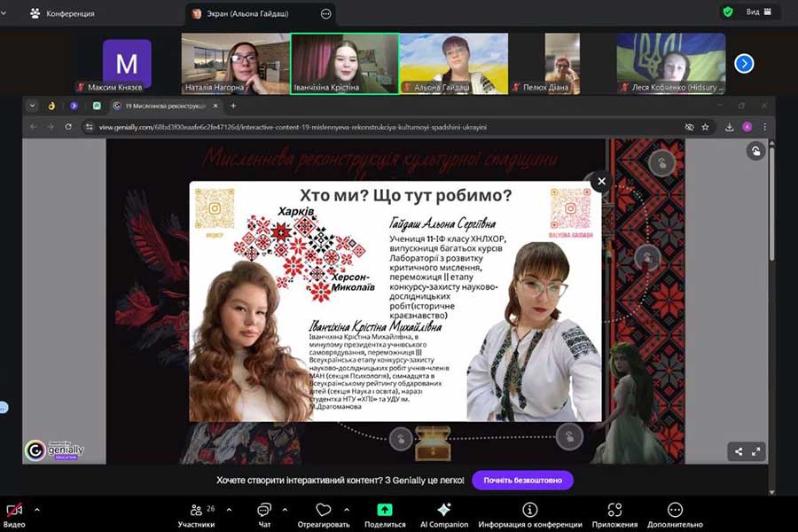Viewport: 798px width, 532px height.
Task: Click green Поделиться share screen button
Action: tap(385, 516)
